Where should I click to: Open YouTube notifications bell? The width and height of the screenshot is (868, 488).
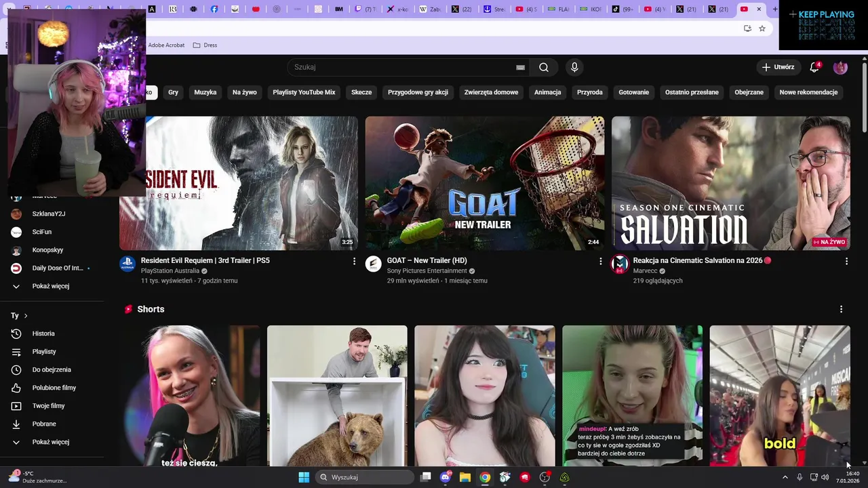point(814,67)
